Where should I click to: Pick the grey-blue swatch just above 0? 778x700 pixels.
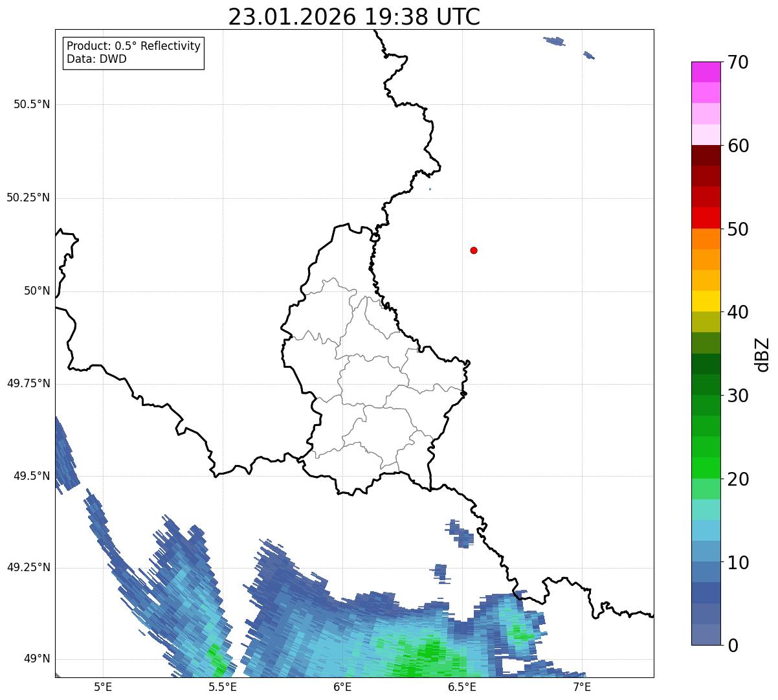pyautogui.click(x=706, y=635)
